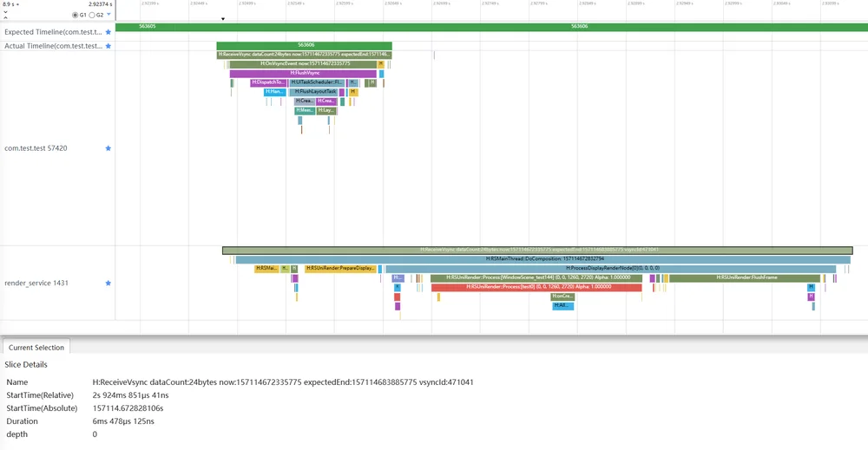Expand all rows with the down chevron
The height and width of the screenshot is (450, 868).
point(5,11)
